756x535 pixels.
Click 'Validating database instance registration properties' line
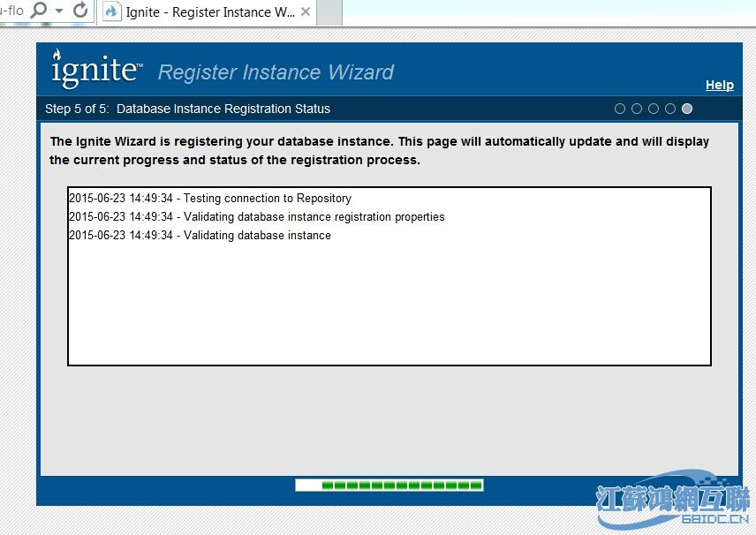(256, 217)
